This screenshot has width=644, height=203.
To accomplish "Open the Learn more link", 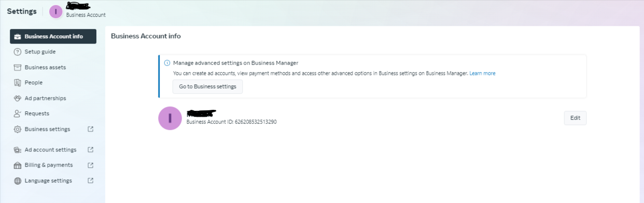I will click(482, 74).
